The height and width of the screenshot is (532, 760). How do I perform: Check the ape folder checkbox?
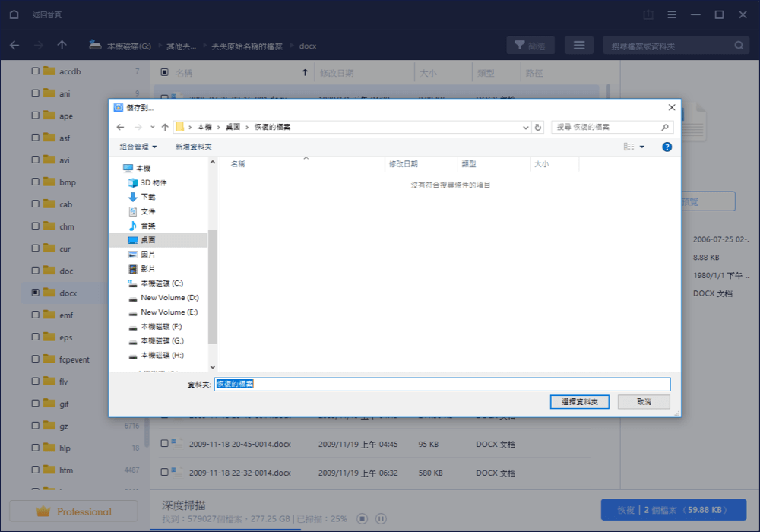coord(36,116)
